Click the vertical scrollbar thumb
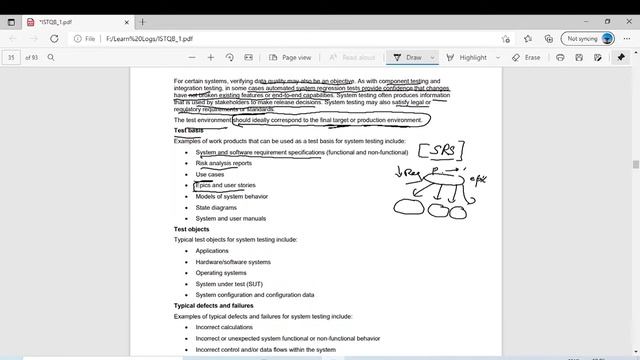The height and width of the screenshot is (360, 640). point(636,164)
